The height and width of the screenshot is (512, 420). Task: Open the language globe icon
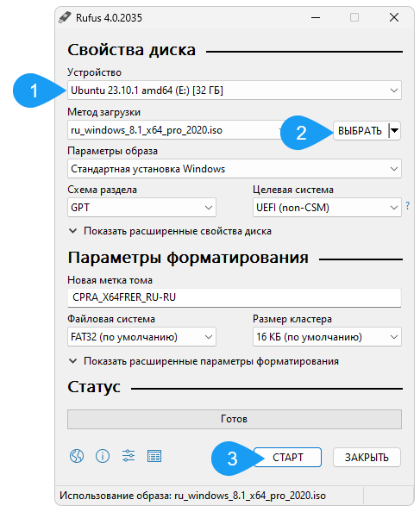(x=77, y=456)
